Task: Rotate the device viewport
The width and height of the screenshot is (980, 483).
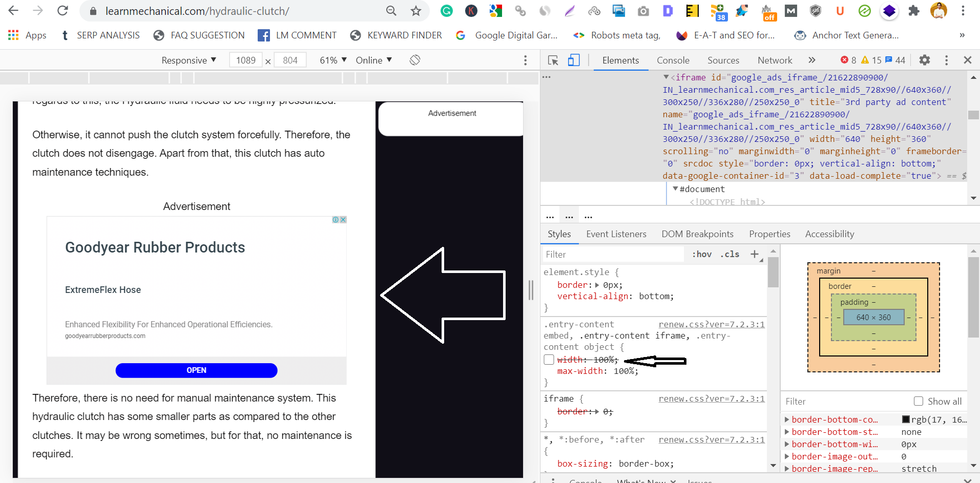Action: point(415,60)
